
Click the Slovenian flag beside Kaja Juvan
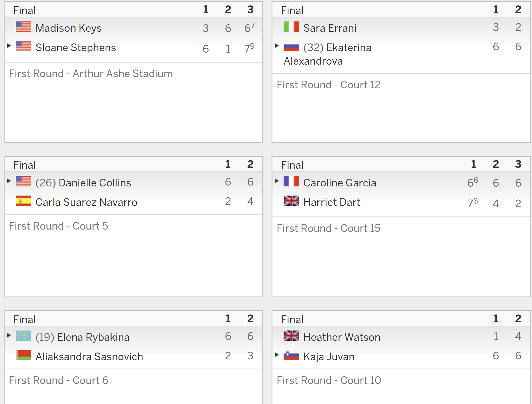(x=291, y=355)
